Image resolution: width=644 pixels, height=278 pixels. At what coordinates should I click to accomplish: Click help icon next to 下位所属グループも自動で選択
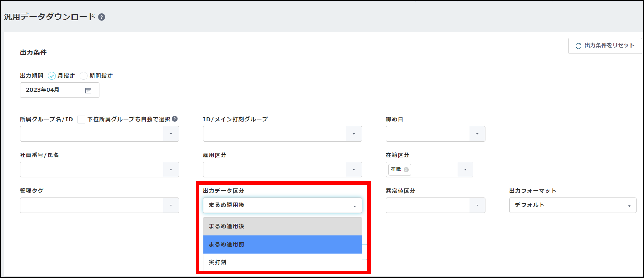pyautogui.click(x=175, y=119)
